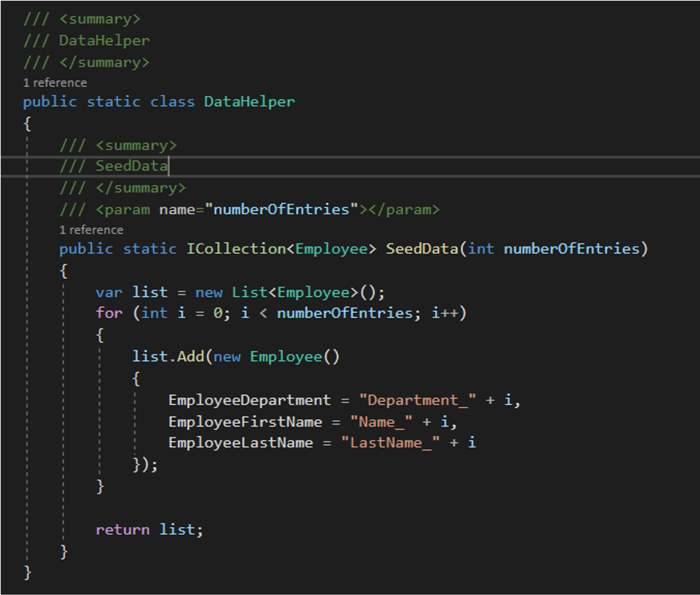Viewport: 700px width, 595px height.
Task: Click the "Department_" string literal
Action: coord(417,400)
